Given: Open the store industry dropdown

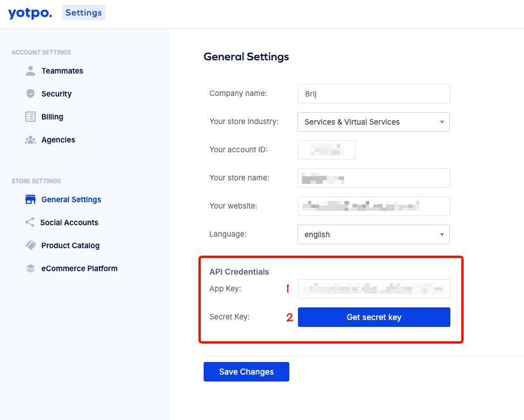Looking at the screenshot, I should pyautogui.click(x=374, y=122).
